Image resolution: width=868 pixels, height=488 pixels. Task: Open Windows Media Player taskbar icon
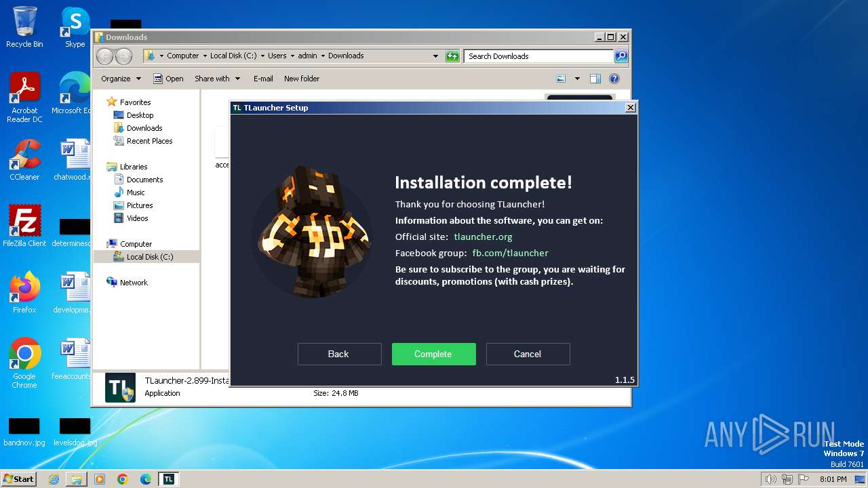(x=100, y=479)
